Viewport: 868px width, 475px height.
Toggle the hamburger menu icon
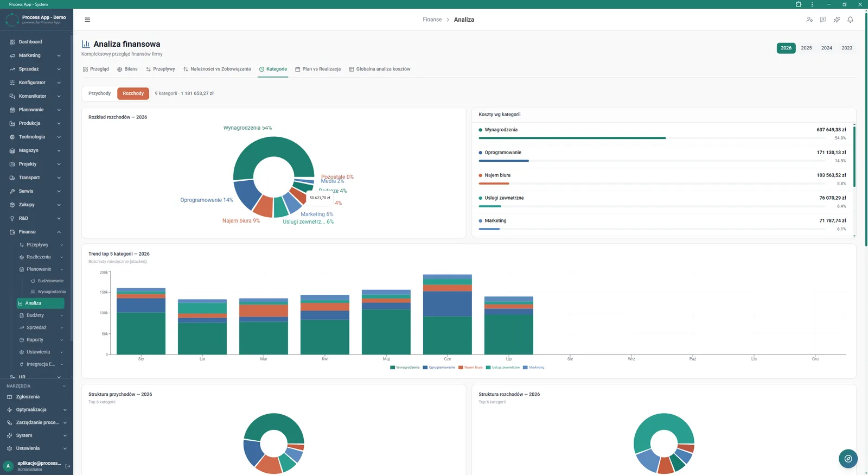[87, 20]
